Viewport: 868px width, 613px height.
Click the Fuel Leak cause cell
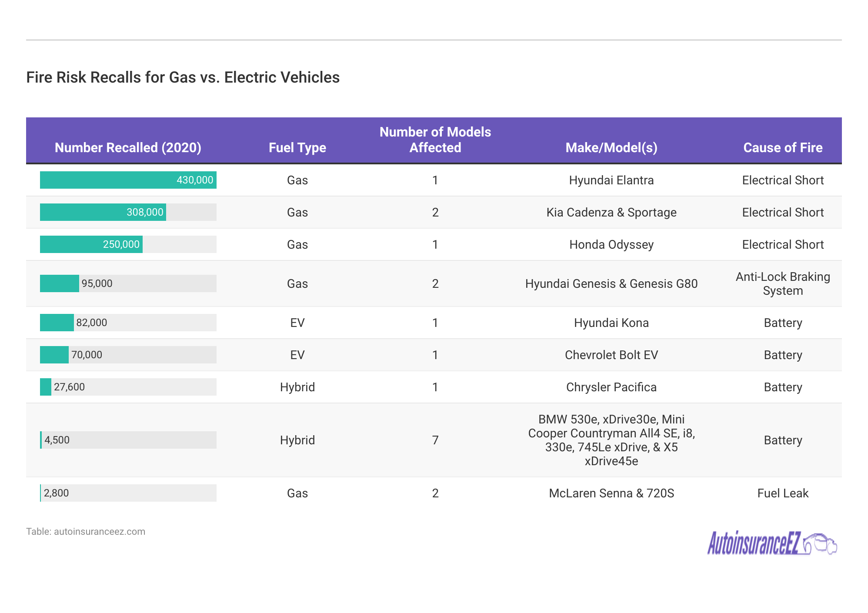click(x=782, y=493)
